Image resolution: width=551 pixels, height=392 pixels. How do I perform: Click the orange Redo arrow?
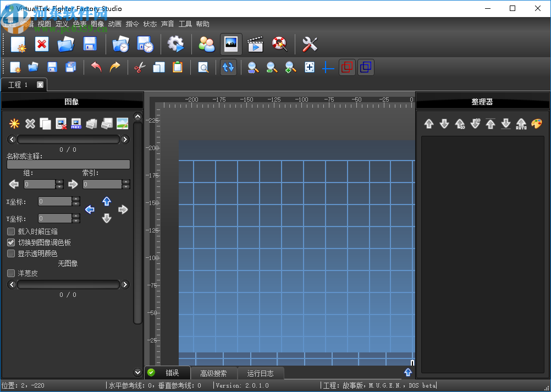[x=114, y=67]
